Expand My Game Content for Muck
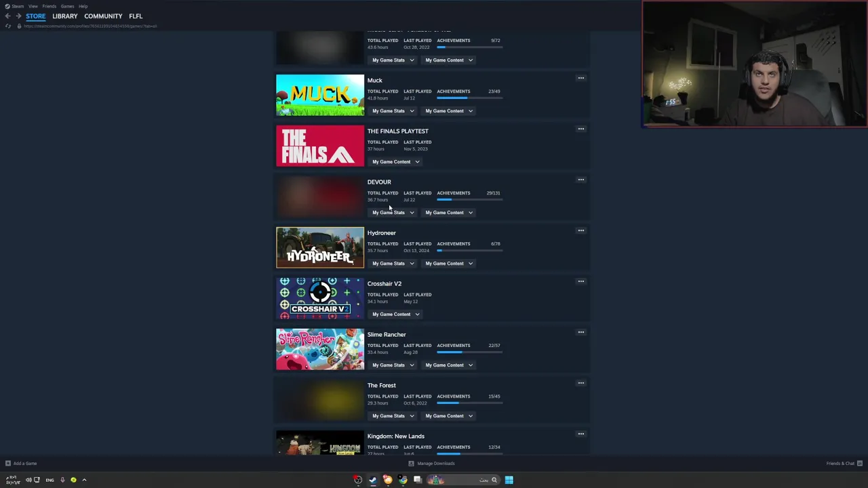Viewport: 868px width, 488px height. [x=449, y=111]
